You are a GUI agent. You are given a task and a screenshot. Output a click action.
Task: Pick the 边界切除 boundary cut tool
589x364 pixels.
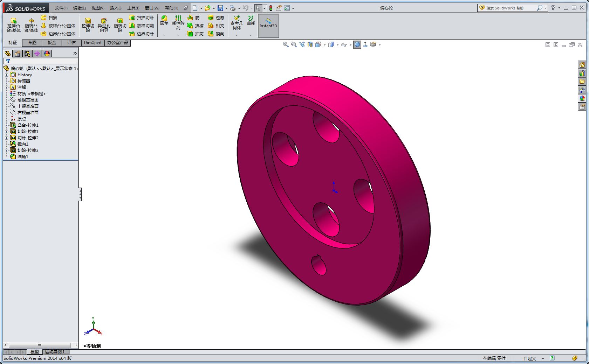point(142,34)
